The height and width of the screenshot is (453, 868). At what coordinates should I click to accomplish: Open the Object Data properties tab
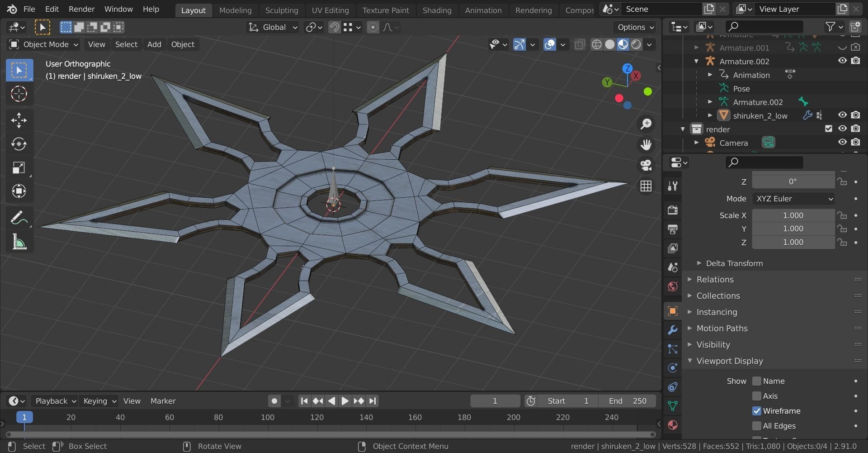[673, 405]
